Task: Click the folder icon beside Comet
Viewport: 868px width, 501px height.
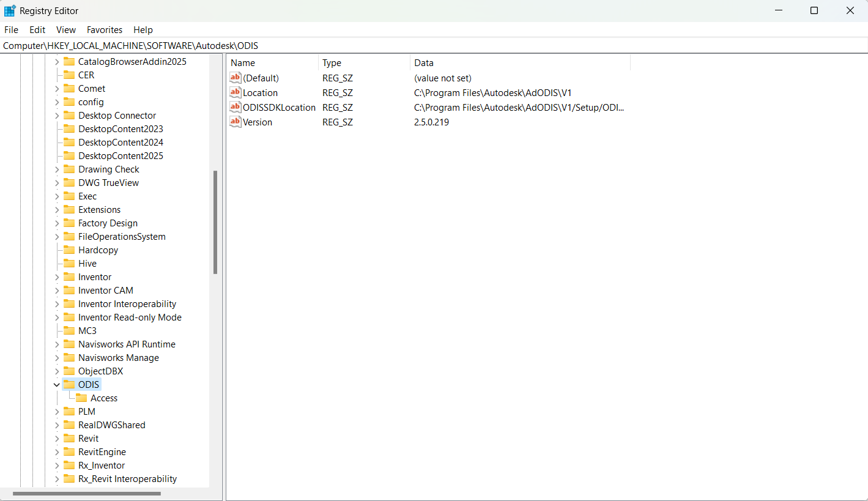Action: pos(69,89)
